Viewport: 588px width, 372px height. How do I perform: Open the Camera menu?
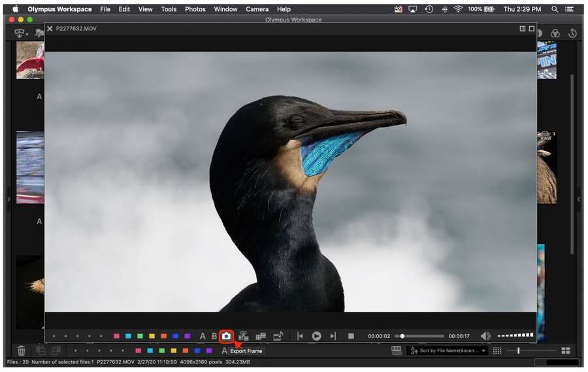tap(257, 9)
